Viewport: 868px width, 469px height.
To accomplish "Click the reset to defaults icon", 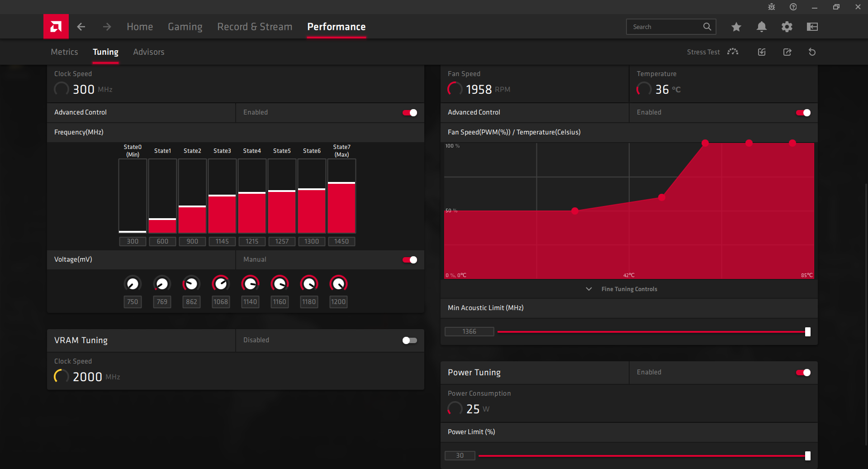I will pyautogui.click(x=812, y=52).
